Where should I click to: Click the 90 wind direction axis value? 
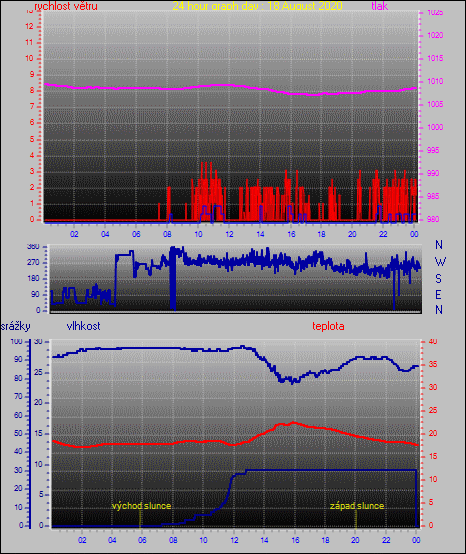click(35, 294)
